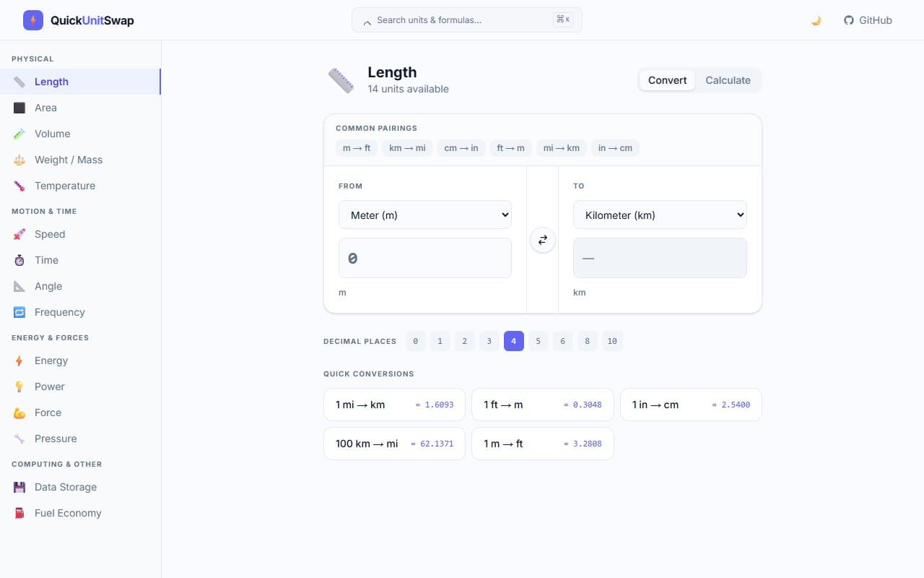
Task: Switch to the Calculate tab
Action: [x=728, y=80]
